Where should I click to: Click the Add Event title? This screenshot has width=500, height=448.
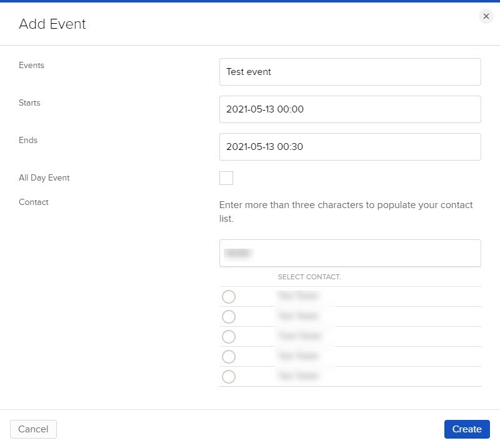pyautogui.click(x=52, y=24)
